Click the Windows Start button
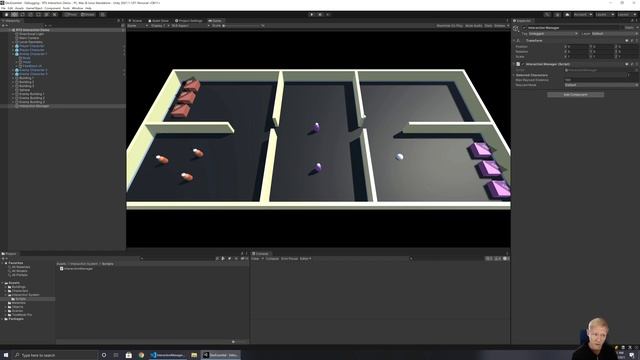The image size is (640, 360). pyautogui.click(x=6, y=355)
